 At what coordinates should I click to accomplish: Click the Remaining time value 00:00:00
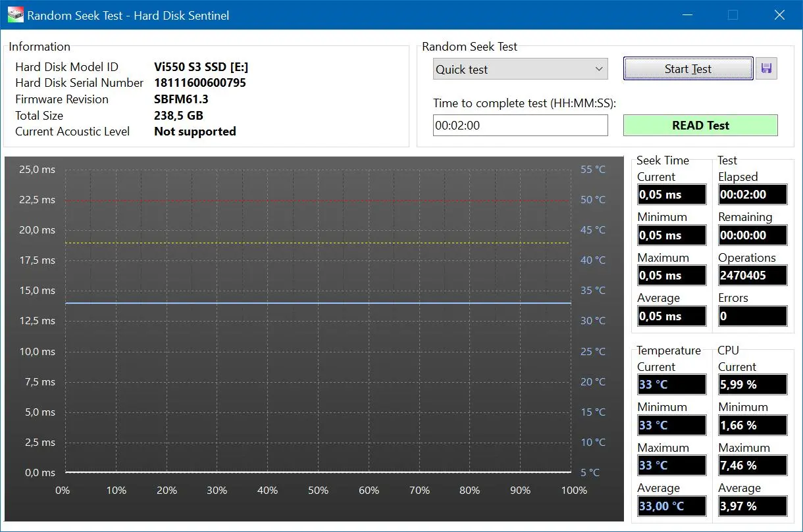coord(753,235)
